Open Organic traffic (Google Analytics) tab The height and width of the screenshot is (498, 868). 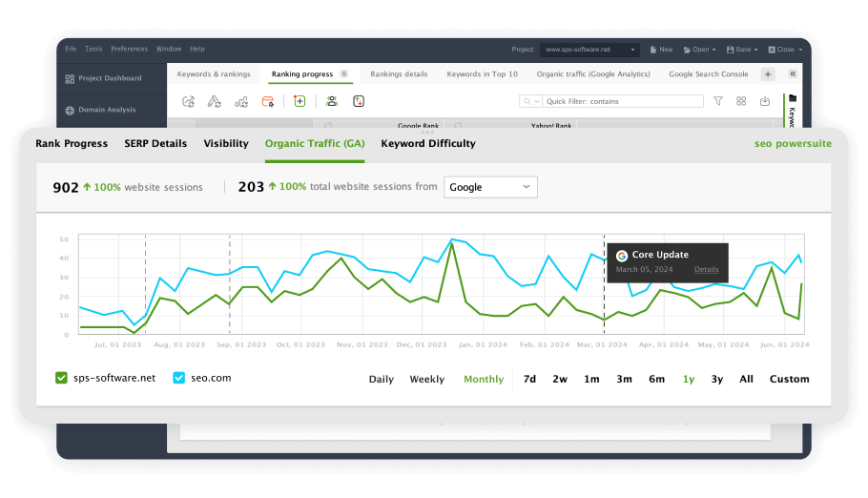click(x=593, y=73)
